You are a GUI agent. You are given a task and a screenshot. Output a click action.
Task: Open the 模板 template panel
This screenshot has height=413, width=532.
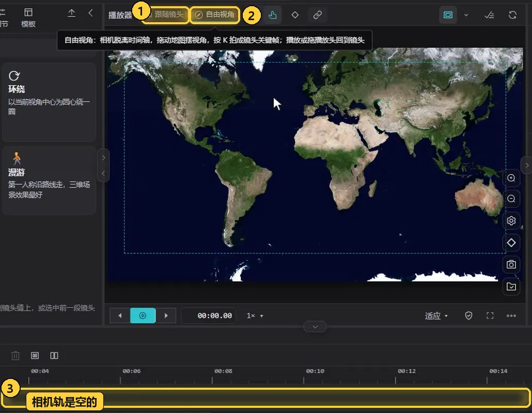tap(28, 18)
